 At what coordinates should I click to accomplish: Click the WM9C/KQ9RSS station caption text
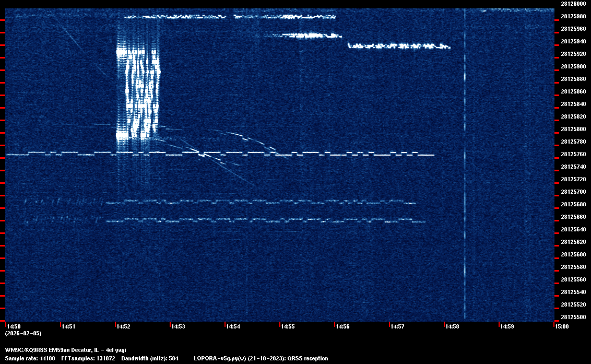click(x=65, y=350)
